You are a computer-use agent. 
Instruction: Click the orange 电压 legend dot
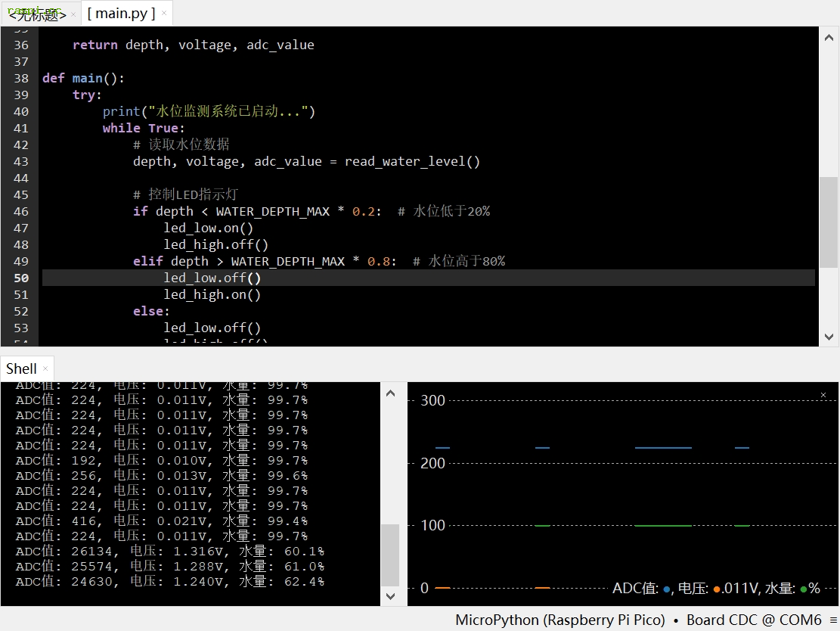(716, 589)
